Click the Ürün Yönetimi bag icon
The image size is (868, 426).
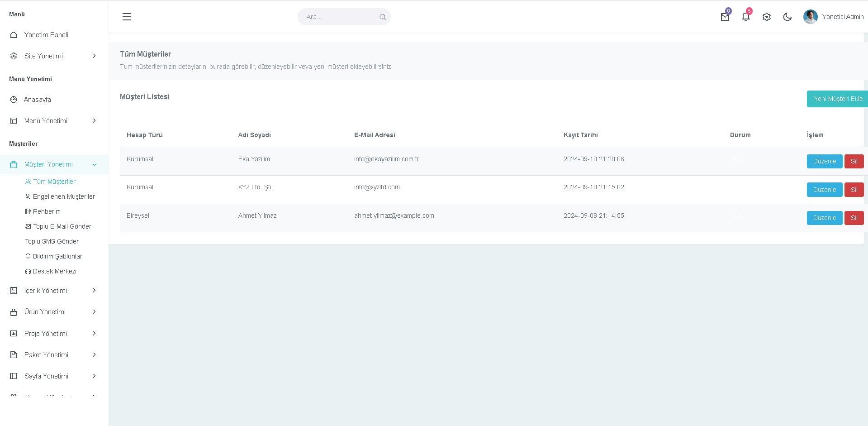[14, 312]
